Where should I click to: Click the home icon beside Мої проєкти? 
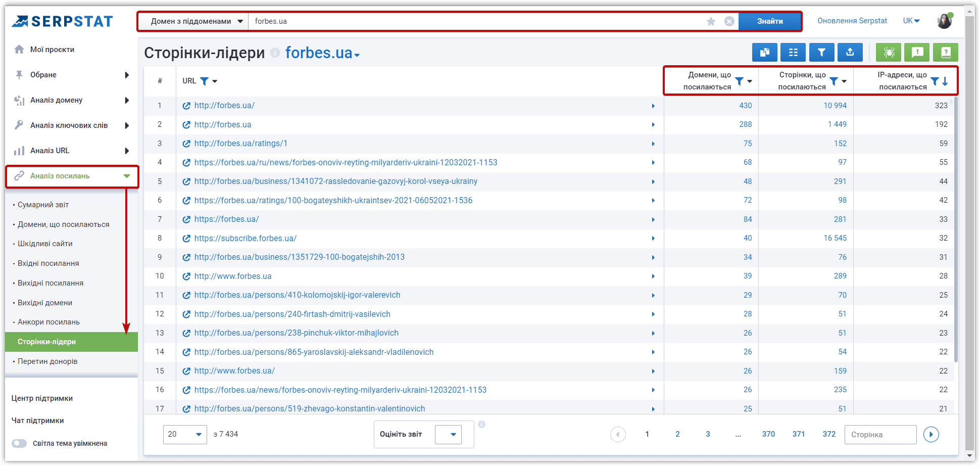click(x=19, y=49)
